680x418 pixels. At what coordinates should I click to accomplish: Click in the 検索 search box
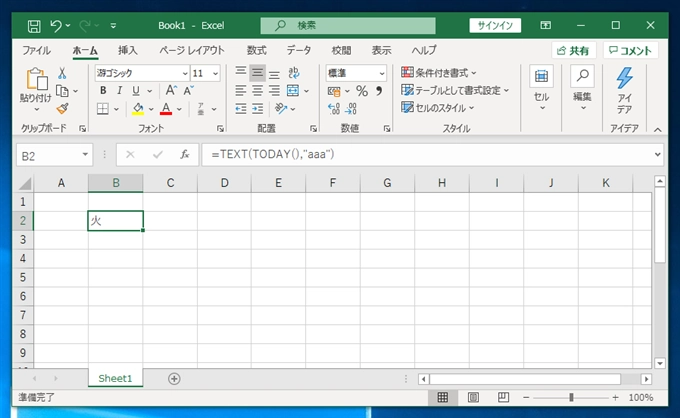point(348,26)
